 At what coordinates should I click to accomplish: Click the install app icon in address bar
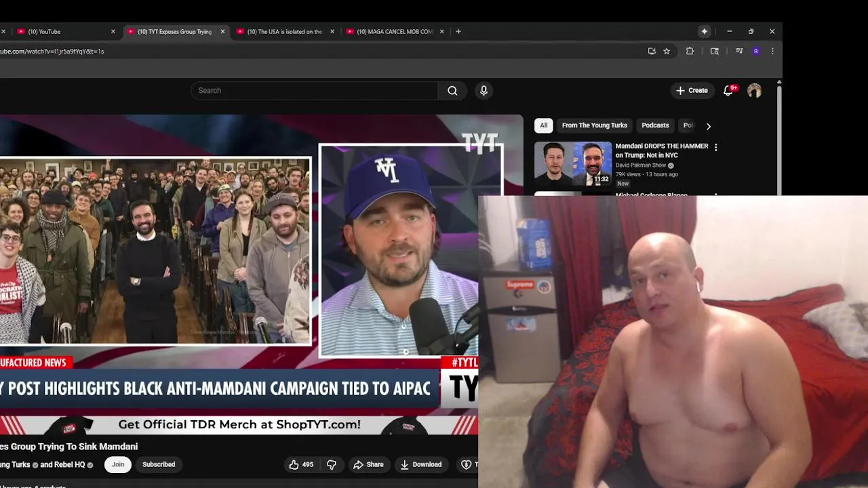(x=652, y=51)
